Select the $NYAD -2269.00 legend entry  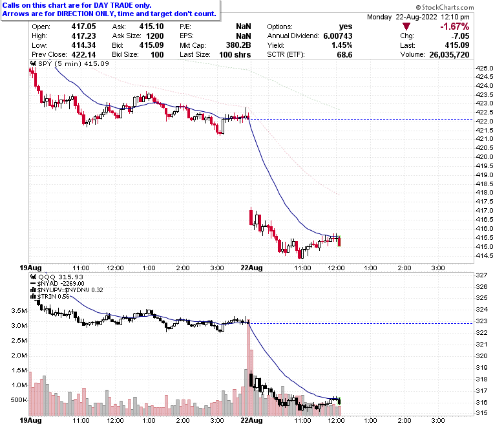coord(61,284)
